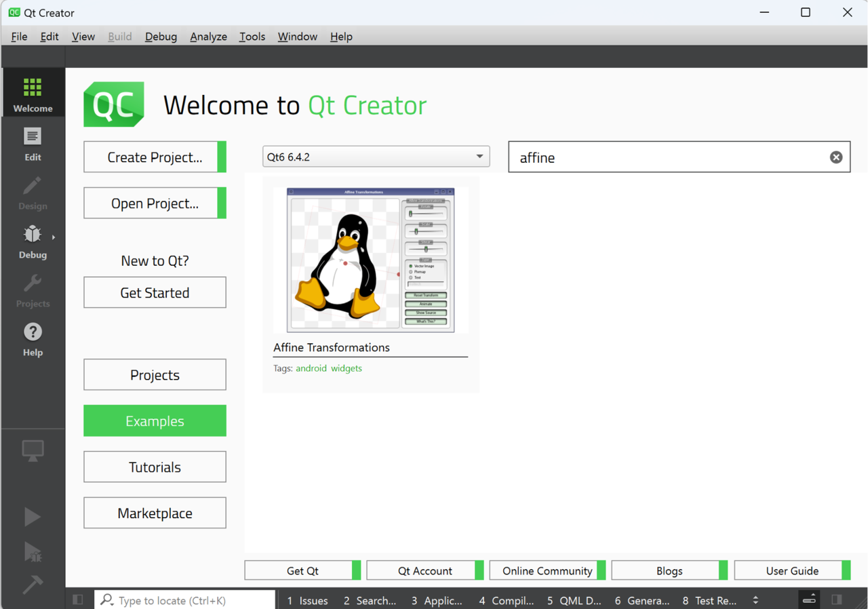Viewport: 868px width, 609px height.
Task: Click the android tag link
Action: [x=311, y=368]
